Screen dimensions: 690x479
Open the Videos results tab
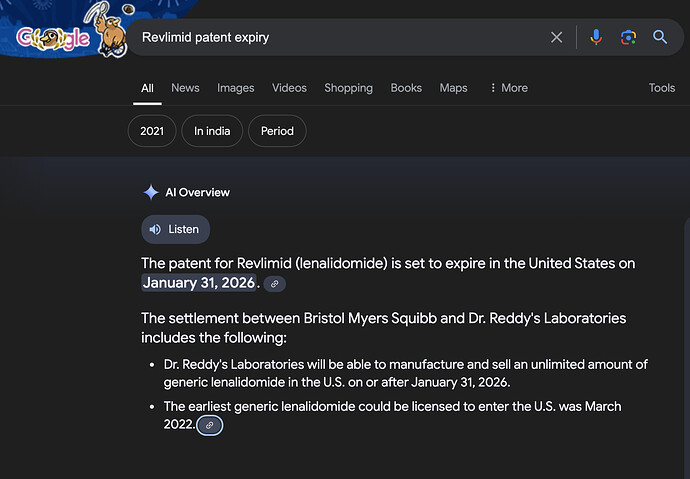pyautogui.click(x=289, y=88)
